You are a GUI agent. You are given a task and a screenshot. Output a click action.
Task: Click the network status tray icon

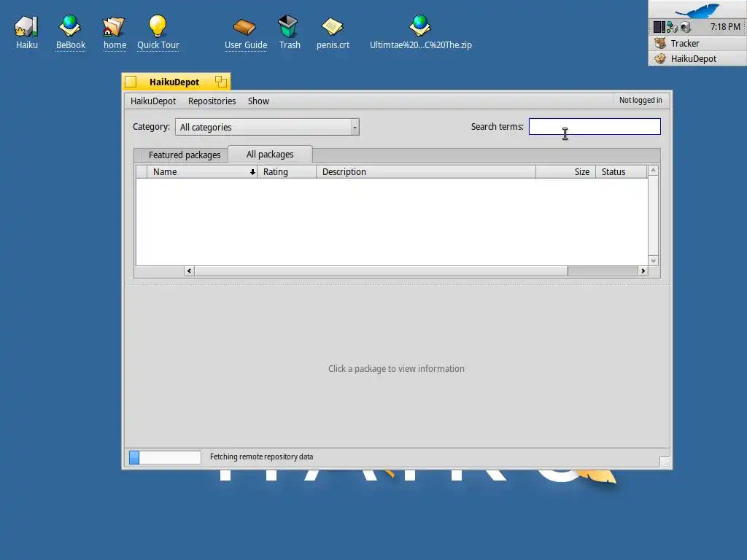pos(672,27)
